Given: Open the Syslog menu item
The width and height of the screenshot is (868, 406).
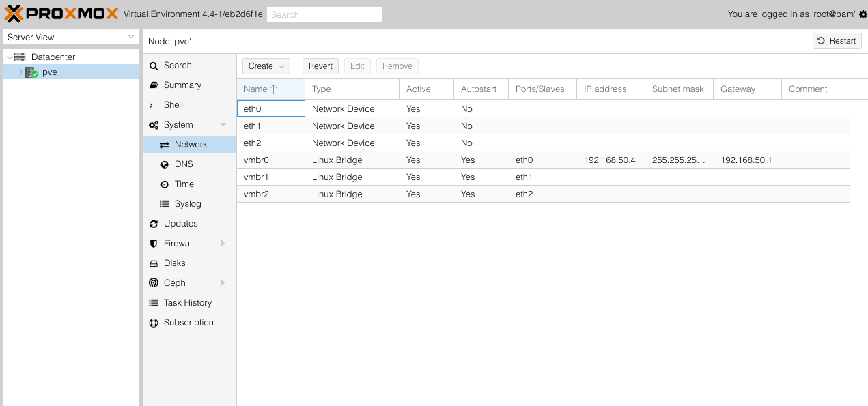Looking at the screenshot, I should click(x=187, y=204).
